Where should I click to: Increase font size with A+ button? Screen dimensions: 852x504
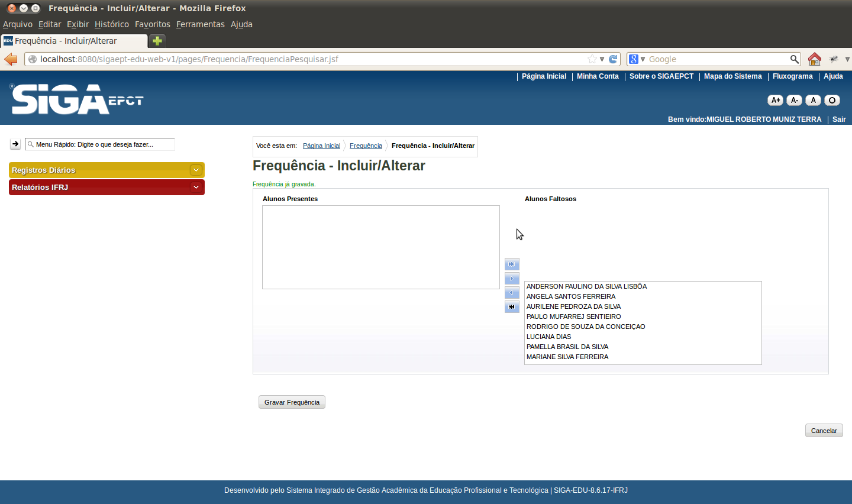click(775, 101)
